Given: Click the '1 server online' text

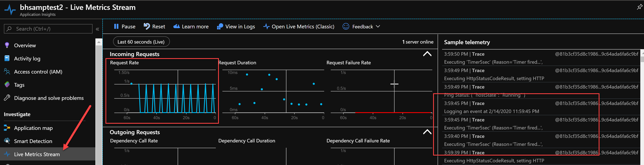Looking at the screenshot, I should click(418, 42).
